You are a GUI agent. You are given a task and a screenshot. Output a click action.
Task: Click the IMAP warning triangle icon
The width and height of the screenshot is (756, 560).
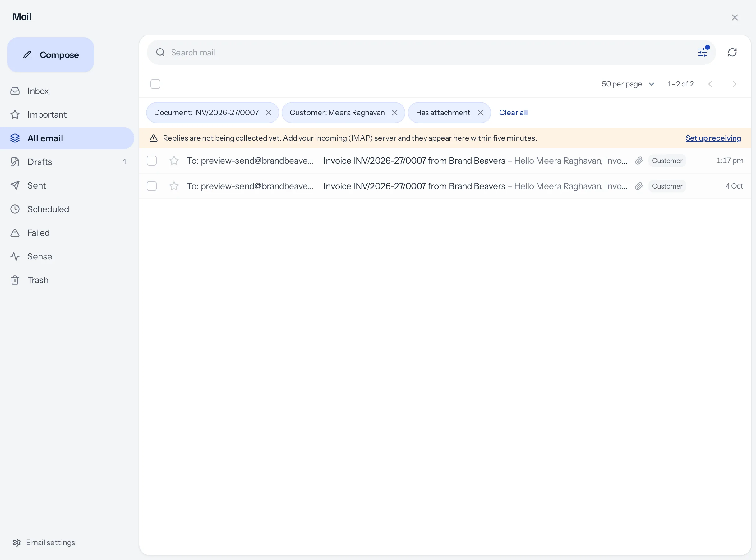tap(154, 138)
